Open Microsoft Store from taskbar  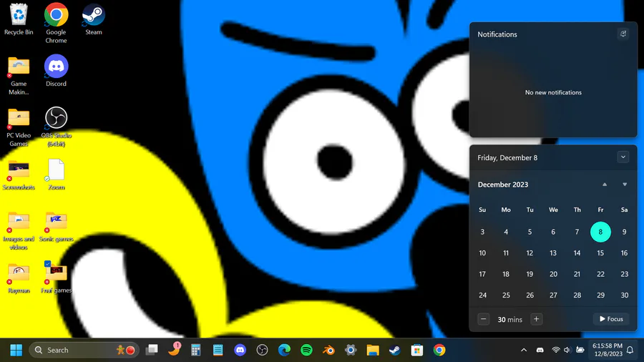pos(417,350)
